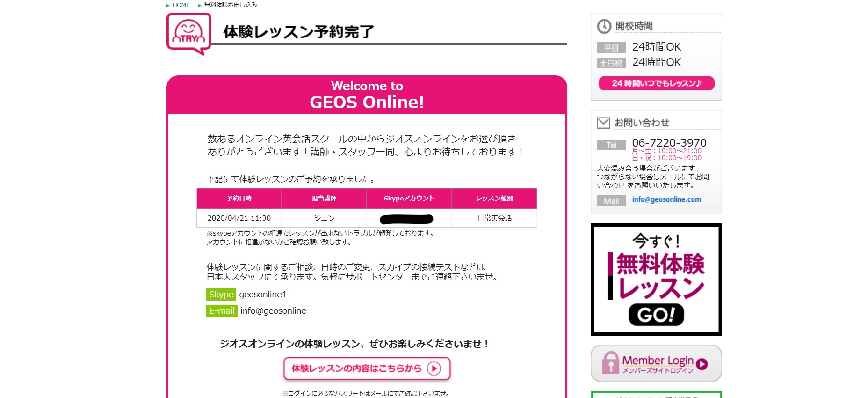Image resolution: width=868 pixels, height=398 pixels.
Task: Click the envelope icon beside お問い合わせ
Action: tap(603, 123)
